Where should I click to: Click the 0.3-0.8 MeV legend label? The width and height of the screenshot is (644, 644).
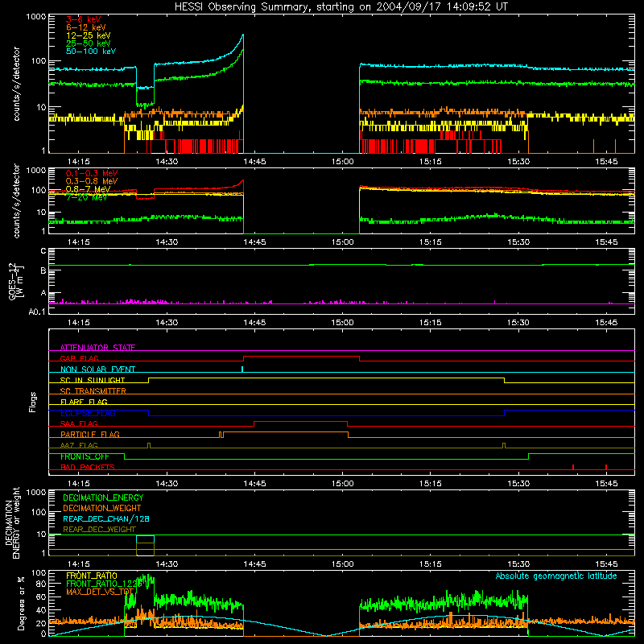[x=92, y=181]
